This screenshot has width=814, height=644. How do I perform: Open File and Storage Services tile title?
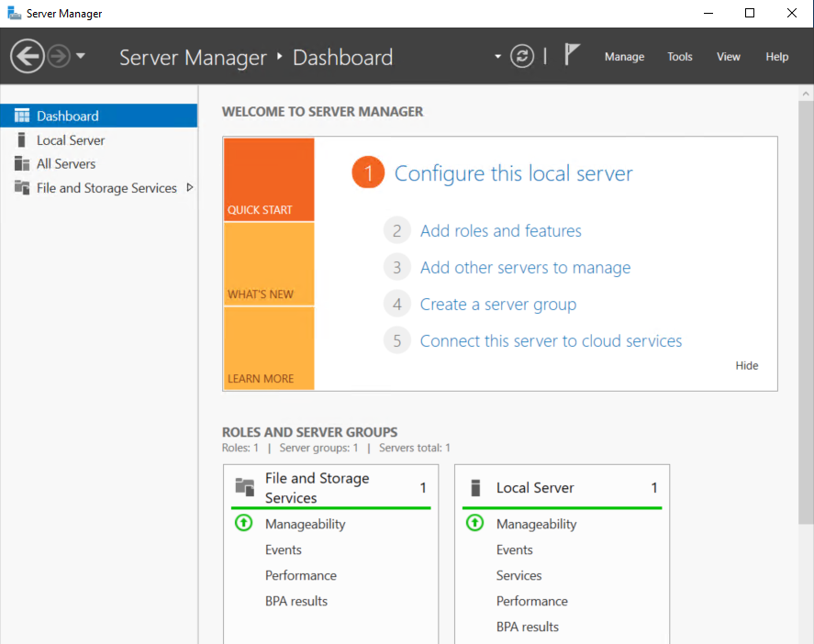[318, 488]
